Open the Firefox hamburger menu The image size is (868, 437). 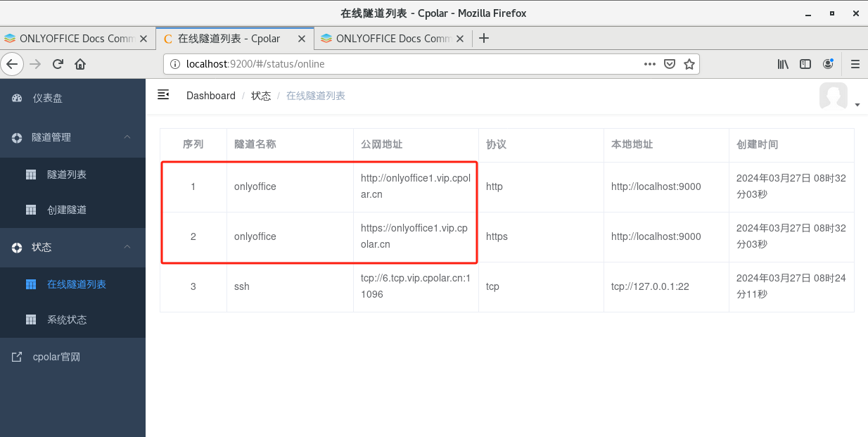click(855, 64)
